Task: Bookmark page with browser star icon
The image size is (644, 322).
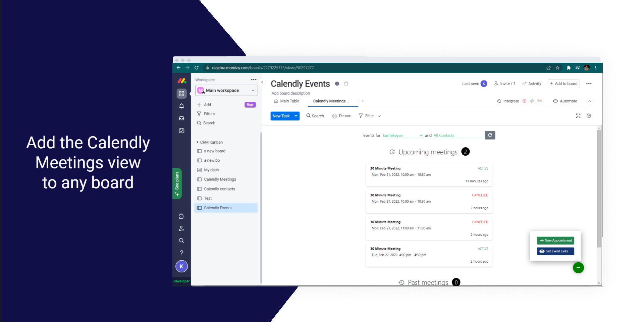Action: click(x=557, y=68)
